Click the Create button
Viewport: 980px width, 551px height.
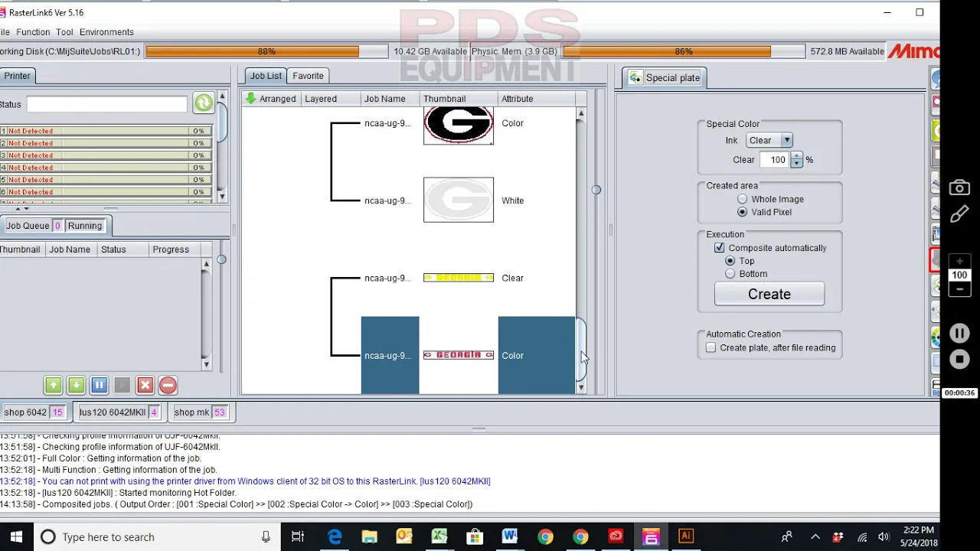[769, 294]
